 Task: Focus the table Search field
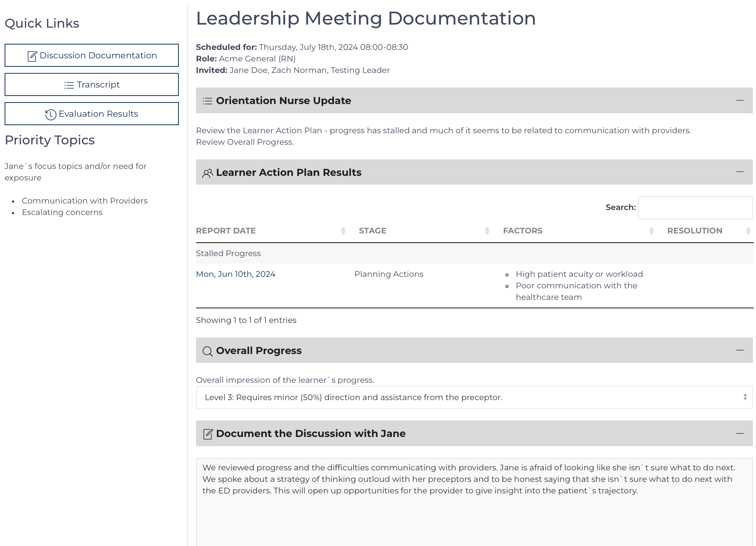tap(695, 208)
